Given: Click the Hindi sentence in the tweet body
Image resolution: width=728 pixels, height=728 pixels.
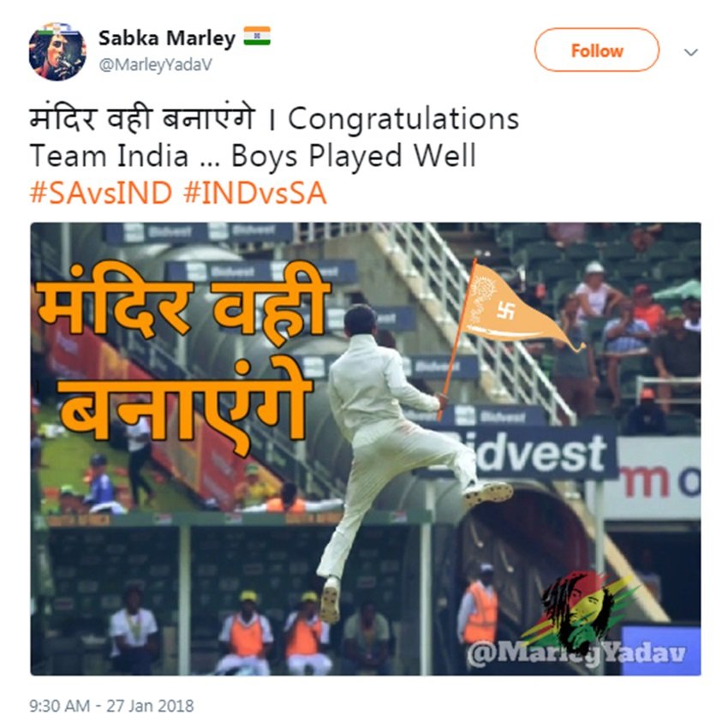Looking at the screenshot, I should 142,117.
